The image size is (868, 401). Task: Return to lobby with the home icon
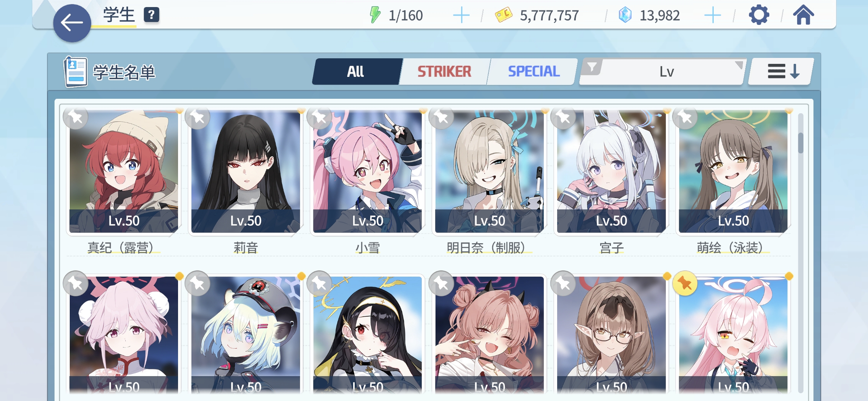[x=803, y=15]
